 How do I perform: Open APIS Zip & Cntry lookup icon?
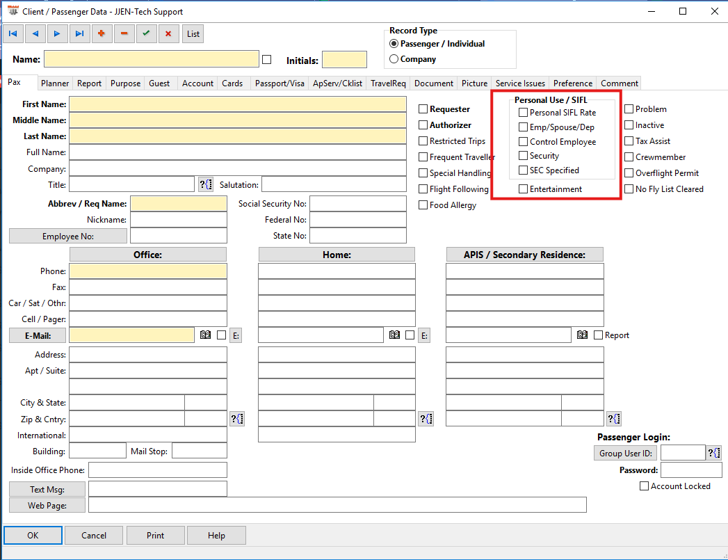click(x=614, y=419)
